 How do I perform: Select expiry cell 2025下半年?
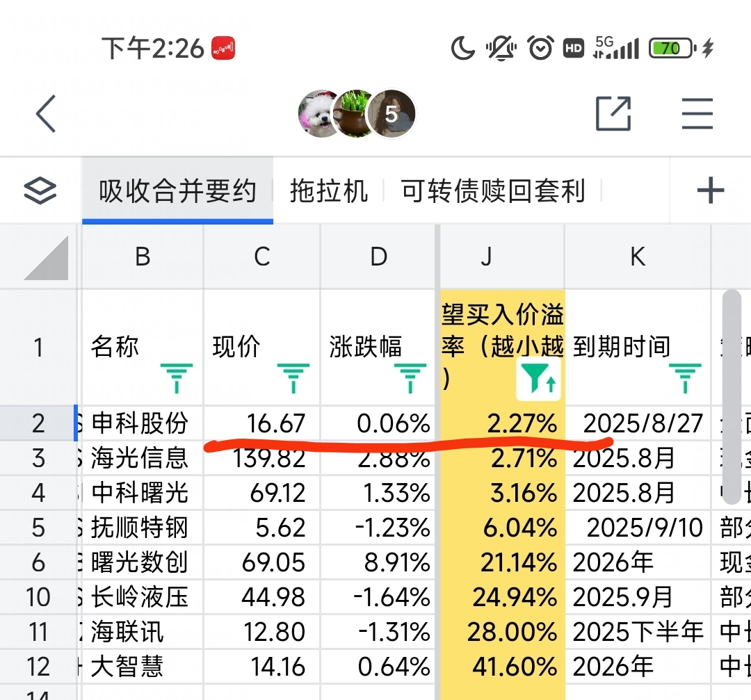638,632
